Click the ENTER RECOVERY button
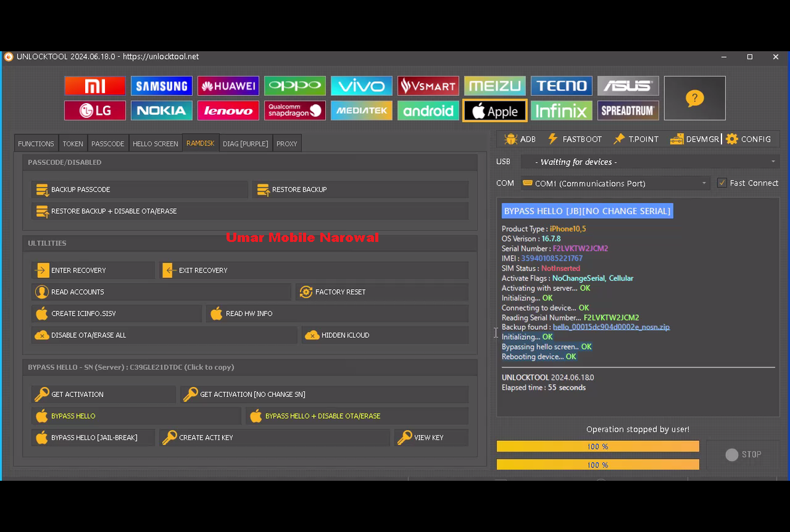Viewport: 790px width, 532px height. pos(92,271)
